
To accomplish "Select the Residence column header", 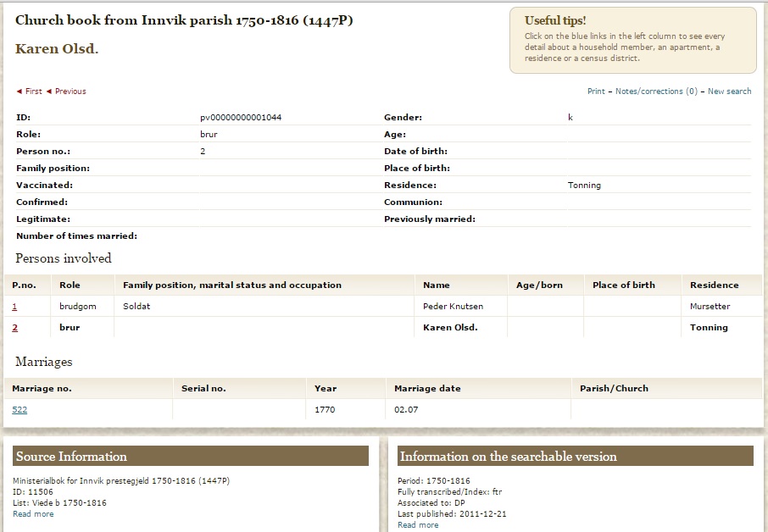I will tap(714, 285).
